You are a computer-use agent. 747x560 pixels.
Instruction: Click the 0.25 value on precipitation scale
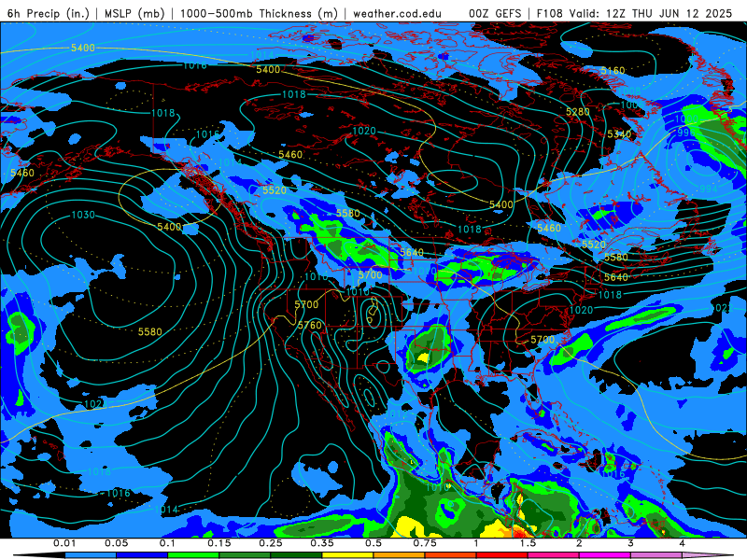(x=271, y=543)
